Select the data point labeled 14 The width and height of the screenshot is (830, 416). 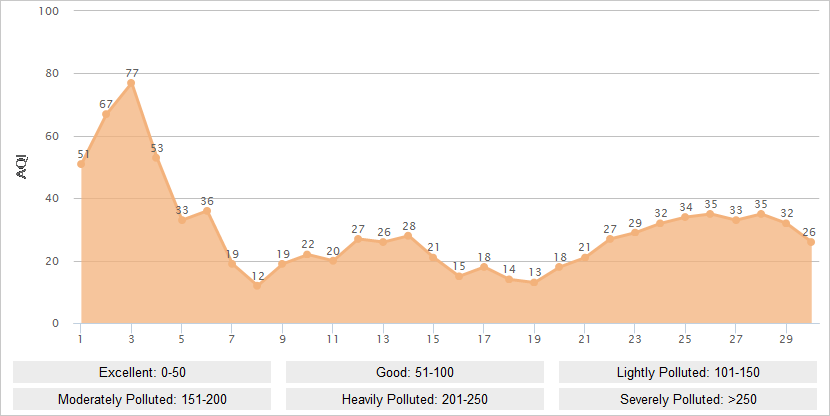(509, 279)
